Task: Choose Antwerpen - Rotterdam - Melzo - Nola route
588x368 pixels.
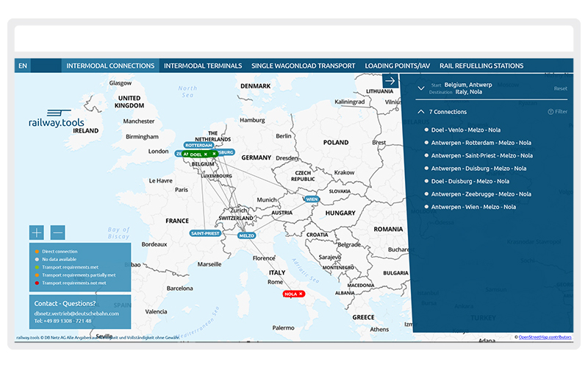Action: (x=481, y=143)
